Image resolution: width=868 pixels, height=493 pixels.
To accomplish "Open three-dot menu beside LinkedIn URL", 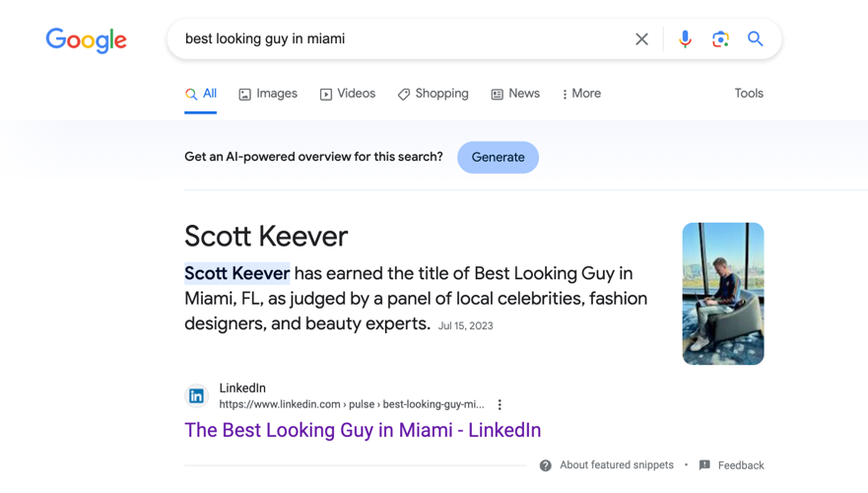I will point(500,404).
